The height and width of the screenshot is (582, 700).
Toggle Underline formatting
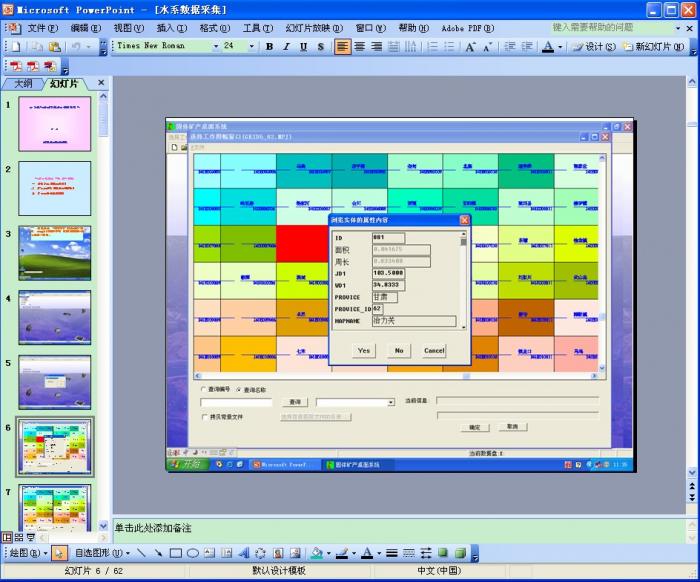click(x=303, y=47)
